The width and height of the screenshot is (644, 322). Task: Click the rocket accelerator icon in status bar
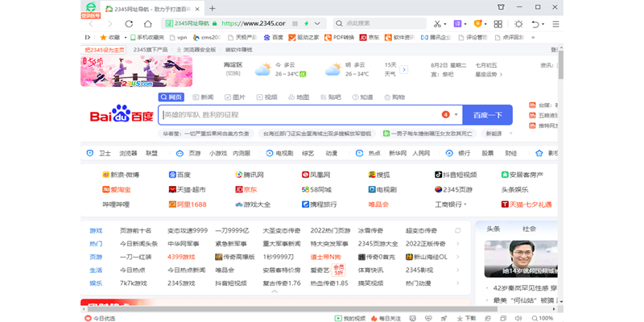pyautogui.click(x=444, y=318)
